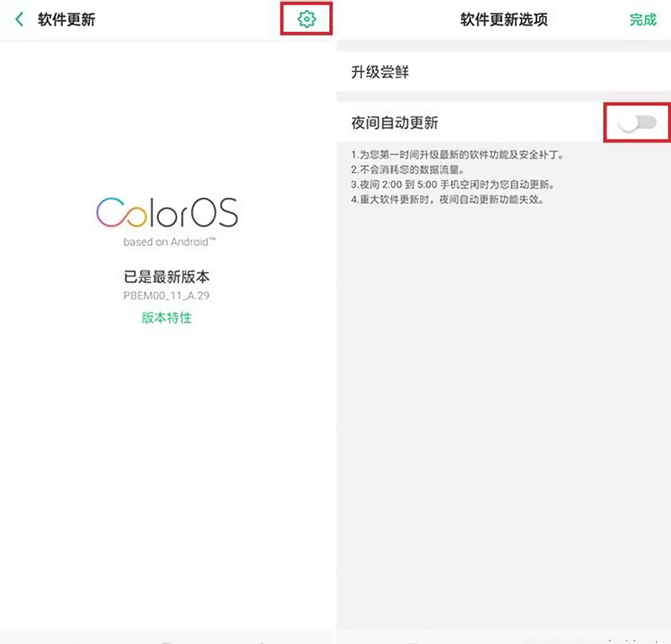The height and width of the screenshot is (644, 671).
Task: Tap note 为您第一时间升级最新的软件功能
Action: pyautogui.click(x=458, y=155)
